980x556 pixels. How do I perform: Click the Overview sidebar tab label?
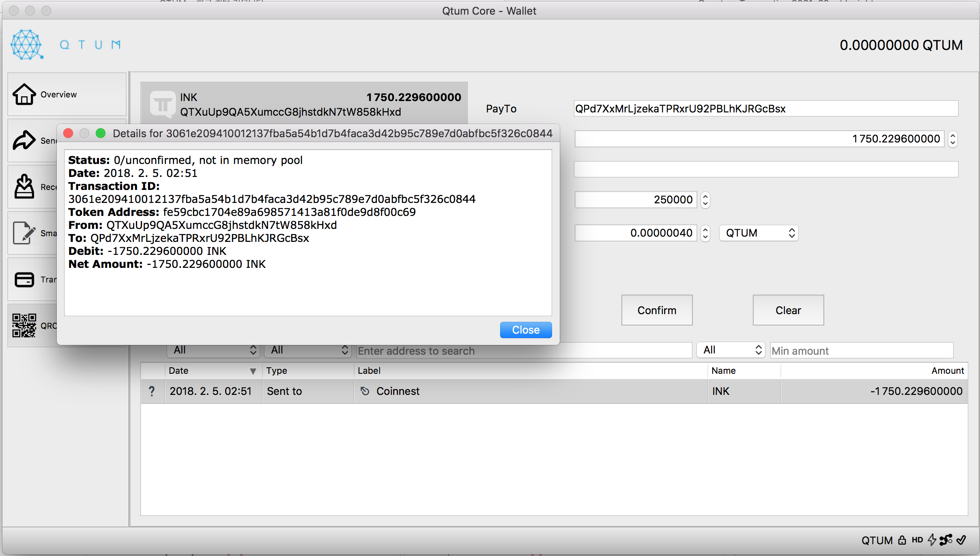point(58,94)
